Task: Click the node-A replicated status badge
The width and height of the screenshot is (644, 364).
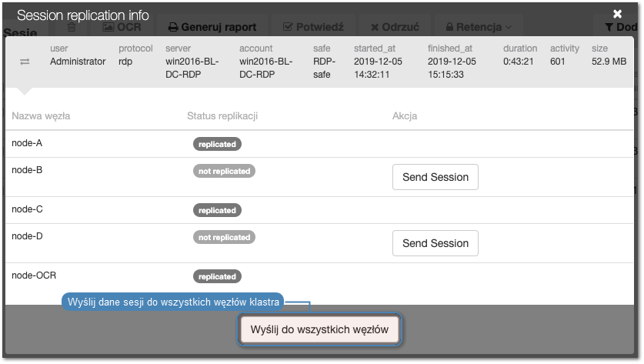Action: click(217, 144)
